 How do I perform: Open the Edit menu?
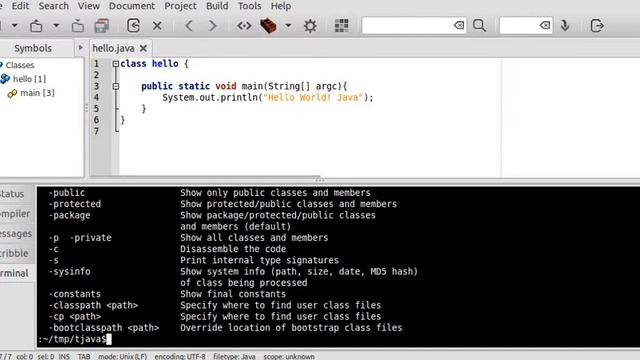pos(20,6)
